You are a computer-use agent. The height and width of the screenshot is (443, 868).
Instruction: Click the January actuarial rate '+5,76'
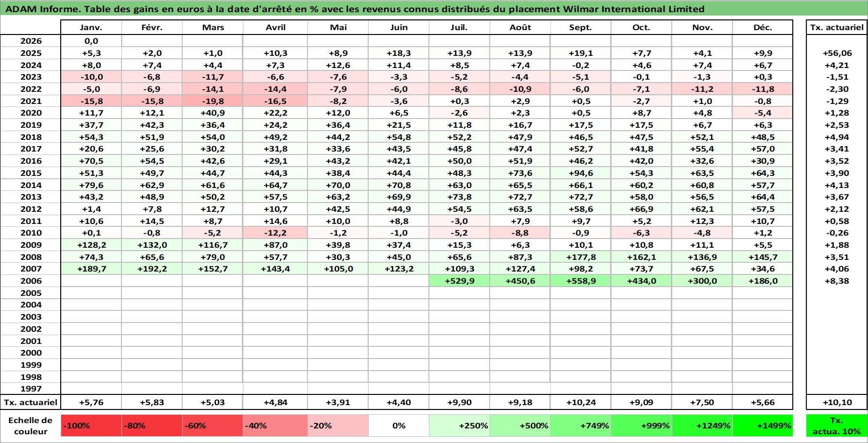click(x=91, y=402)
